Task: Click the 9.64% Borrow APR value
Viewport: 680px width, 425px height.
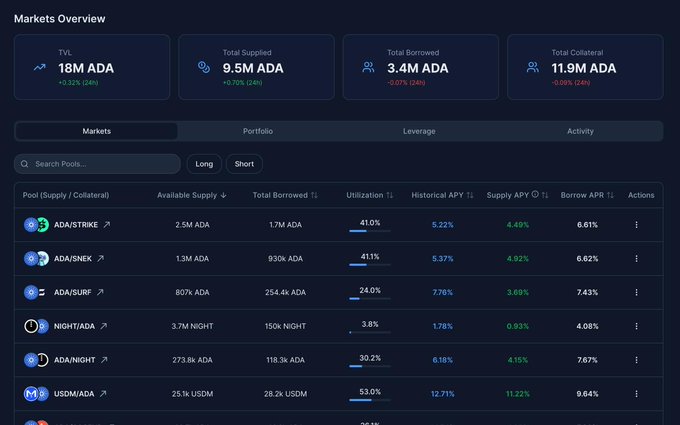Action: [587, 394]
